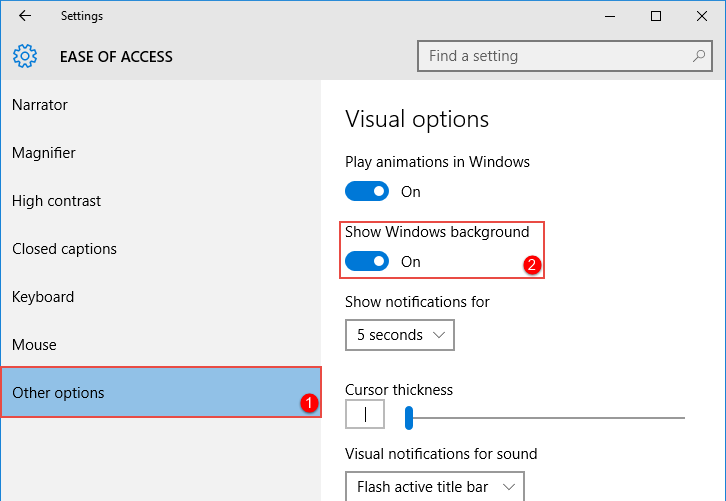Expand Flash active title bar dropdown
The image size is (726, 501).
pyautogui.click(x=435, y=486)
